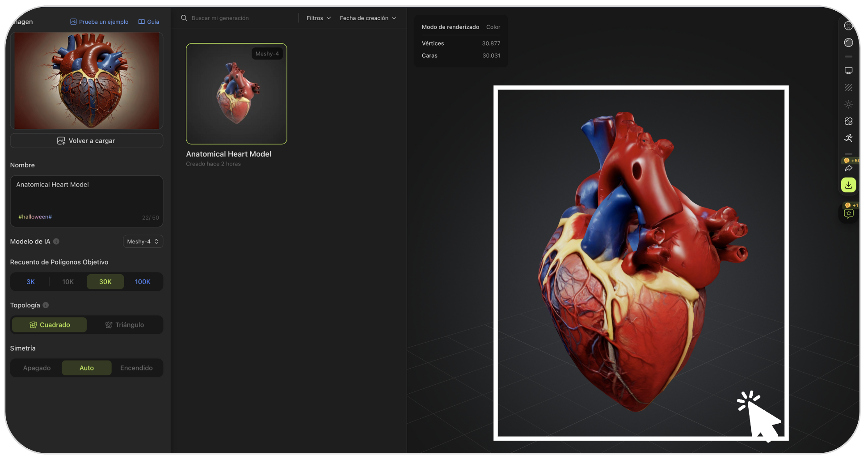The height and width of the screenshot is (459, 868).
Task: Open the Guía link
Action: tap(149, 21)
